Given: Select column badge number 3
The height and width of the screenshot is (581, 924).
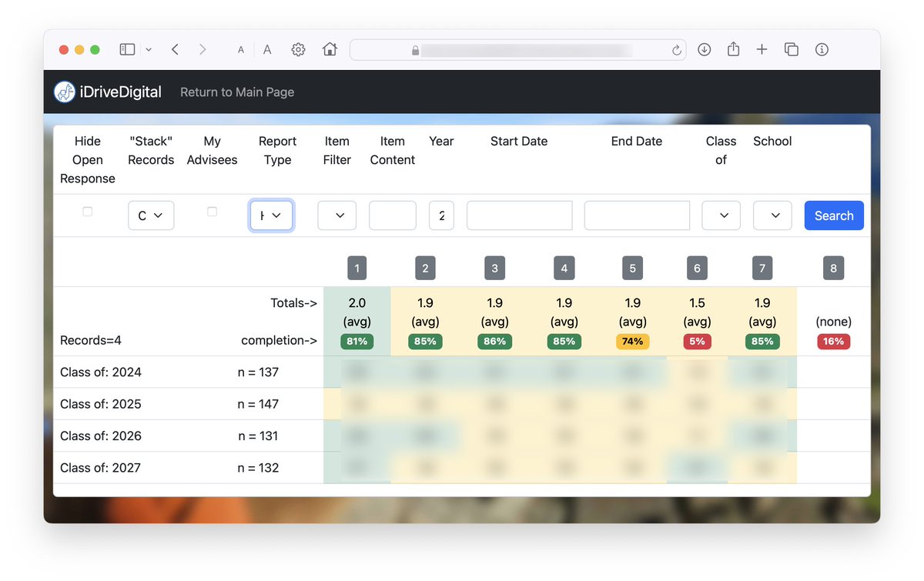Looking at the screenshot, I should [494, 268].
